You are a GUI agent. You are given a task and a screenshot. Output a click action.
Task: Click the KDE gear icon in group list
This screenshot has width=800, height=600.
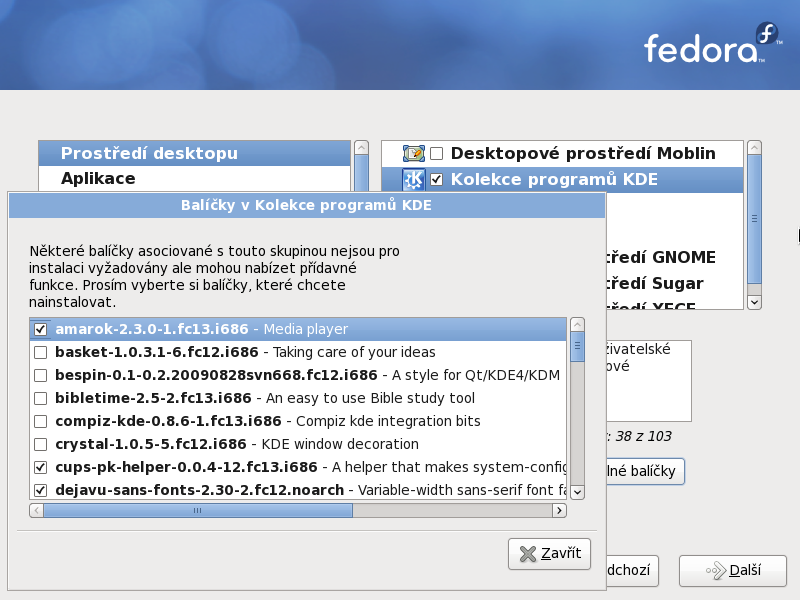(413, 180)
